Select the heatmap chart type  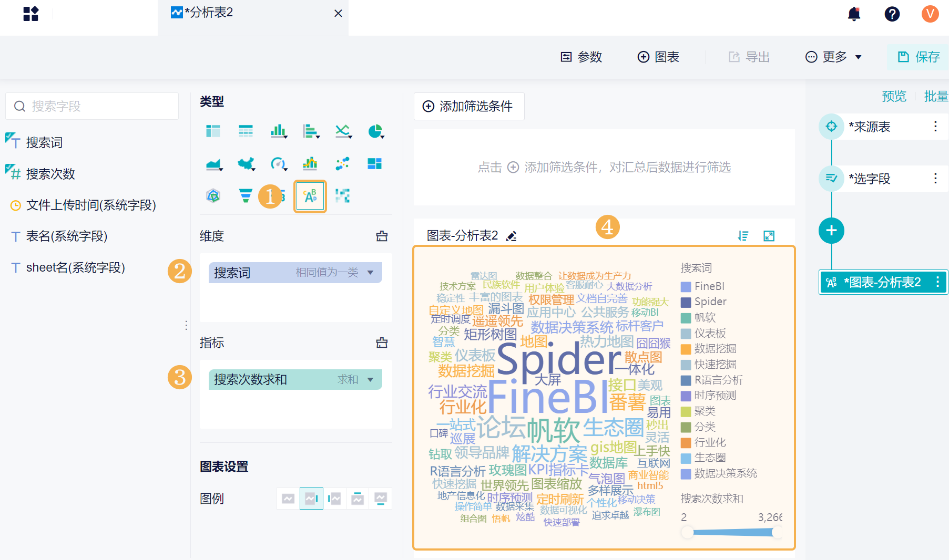(342, 196)
